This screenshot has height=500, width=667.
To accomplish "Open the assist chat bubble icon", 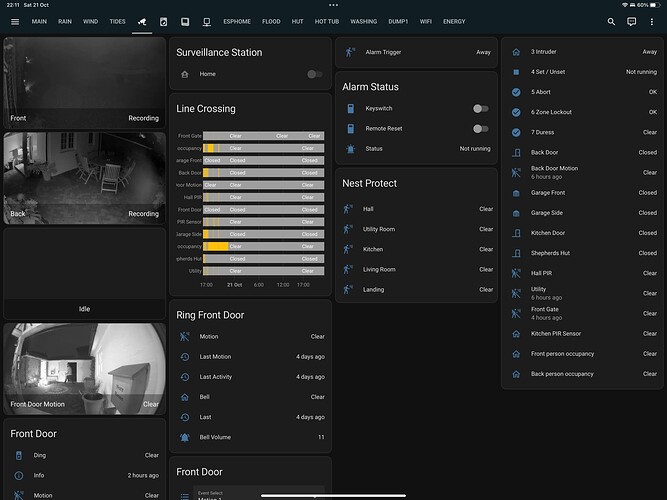I will click(631, 21).
